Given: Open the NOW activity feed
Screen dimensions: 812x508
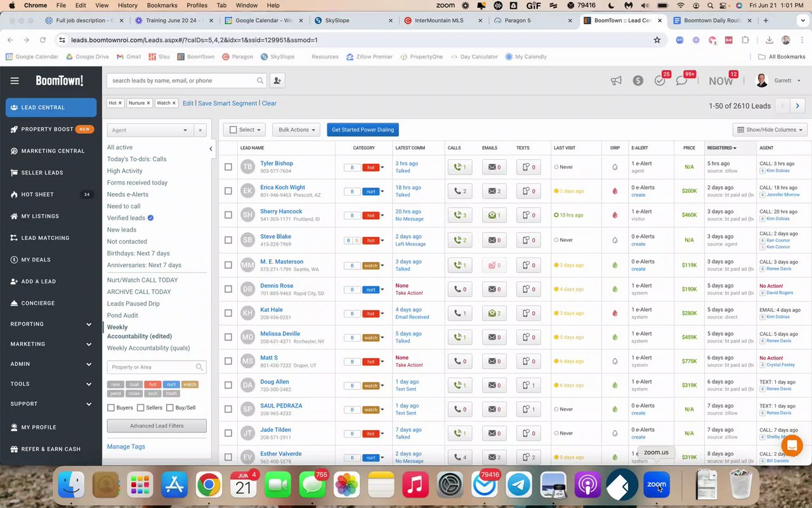Looking at the screenshot, I should (721, 81).
